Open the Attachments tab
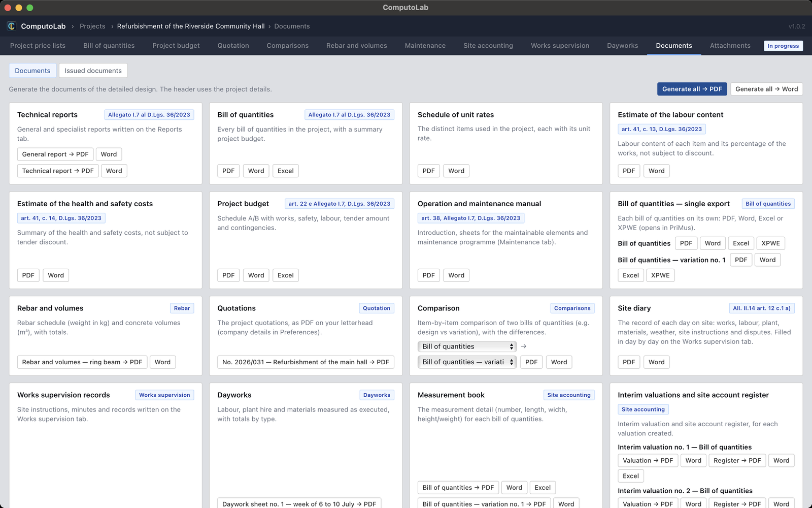Screen dimensions: 812x508 730,46
